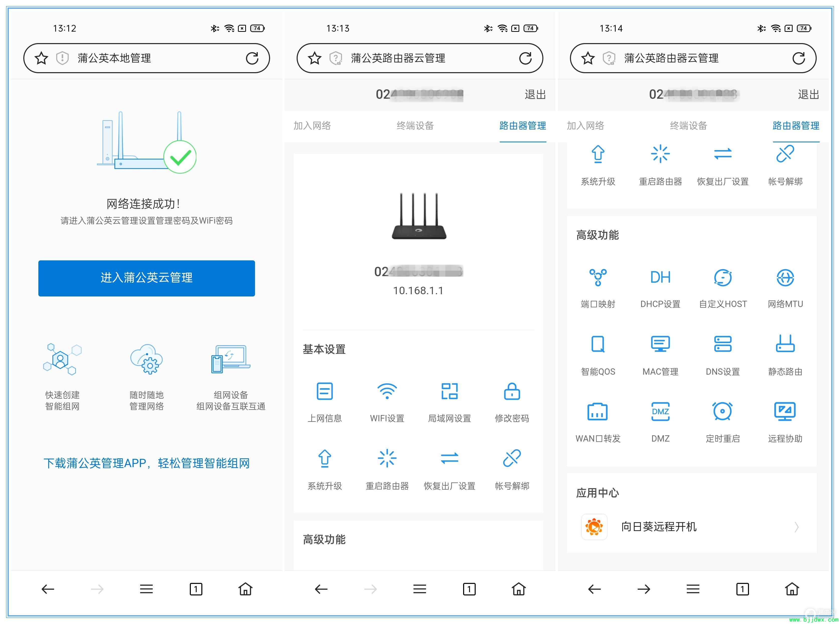Viewport: 840px width, 624px height.
Task: Select 路由器管理 tab in 13:14 screen
Action: 796,125
